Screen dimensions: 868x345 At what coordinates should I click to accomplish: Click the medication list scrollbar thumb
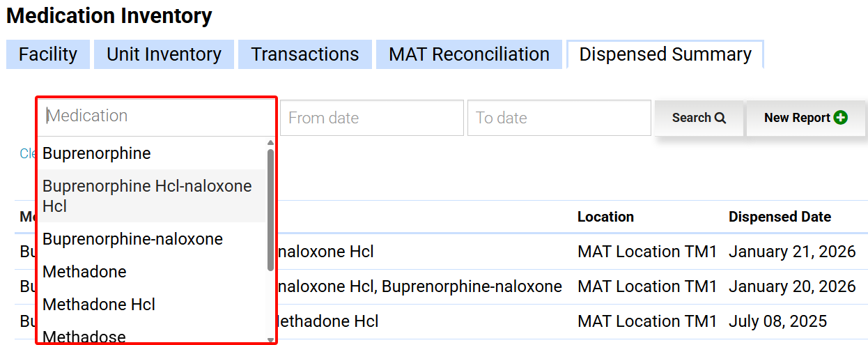click(270, 209)
